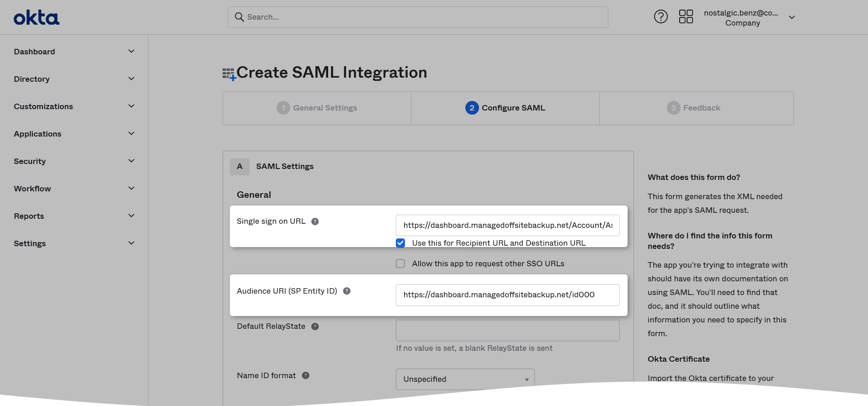Click the 'Audience URI (SP Entity ID)' label

coord(287,291)
